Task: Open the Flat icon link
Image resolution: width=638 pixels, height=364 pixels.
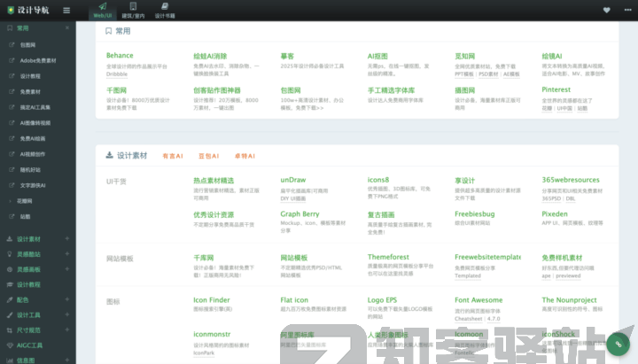Action: click(294, 299)
